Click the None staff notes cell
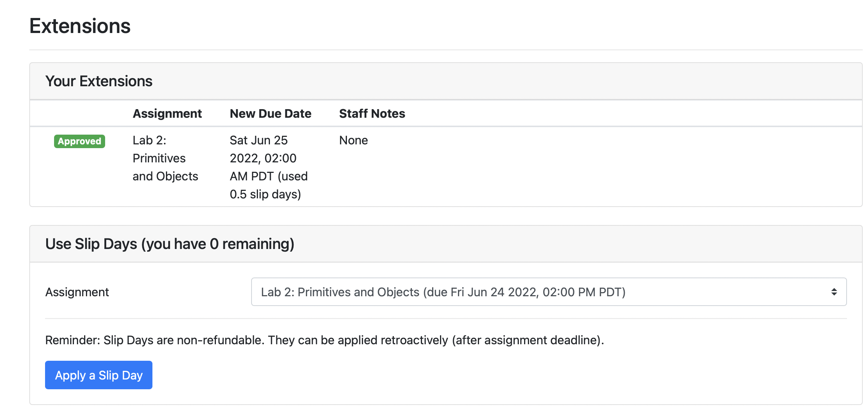Screen dimensions: 868x417 [353, 140]
